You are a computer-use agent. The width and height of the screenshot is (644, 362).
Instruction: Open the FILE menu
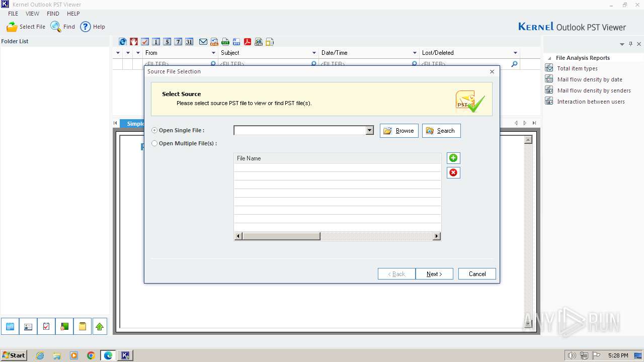point(13,14)
